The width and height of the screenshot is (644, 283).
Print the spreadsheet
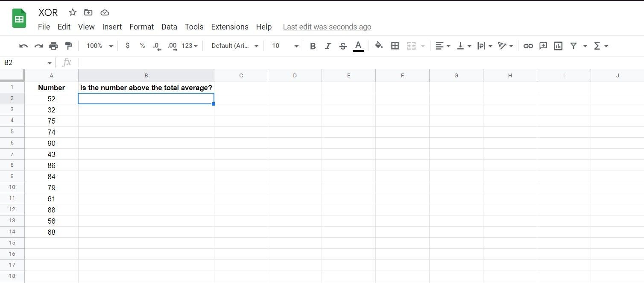click(53, 46)
